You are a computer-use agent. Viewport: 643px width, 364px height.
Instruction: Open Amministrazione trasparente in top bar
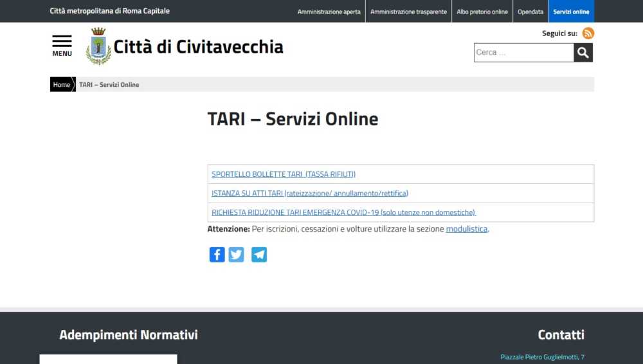pos(408,12)
